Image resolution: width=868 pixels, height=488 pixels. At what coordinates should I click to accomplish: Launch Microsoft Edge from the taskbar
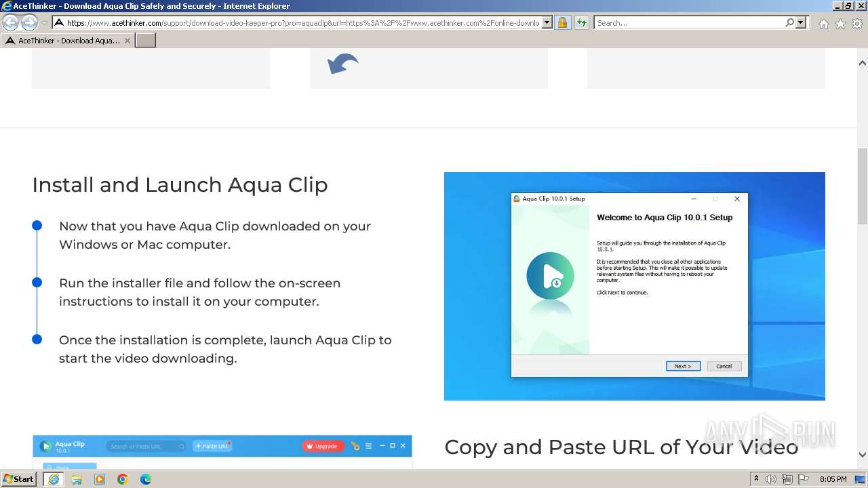[146, 479]
